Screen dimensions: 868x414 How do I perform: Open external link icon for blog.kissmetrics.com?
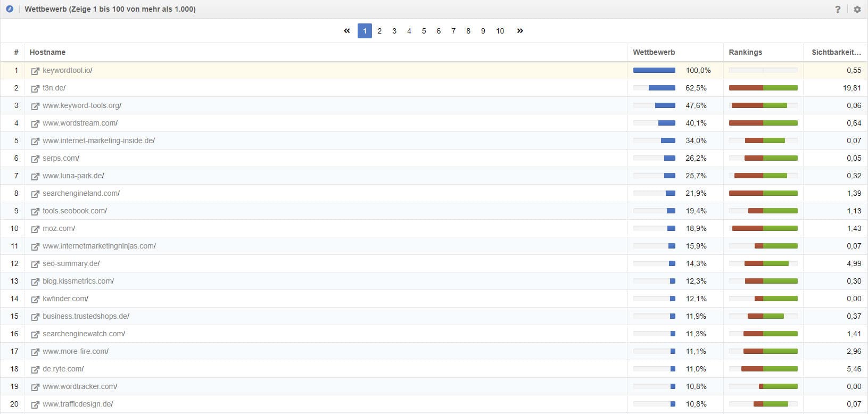pos(35,281)
